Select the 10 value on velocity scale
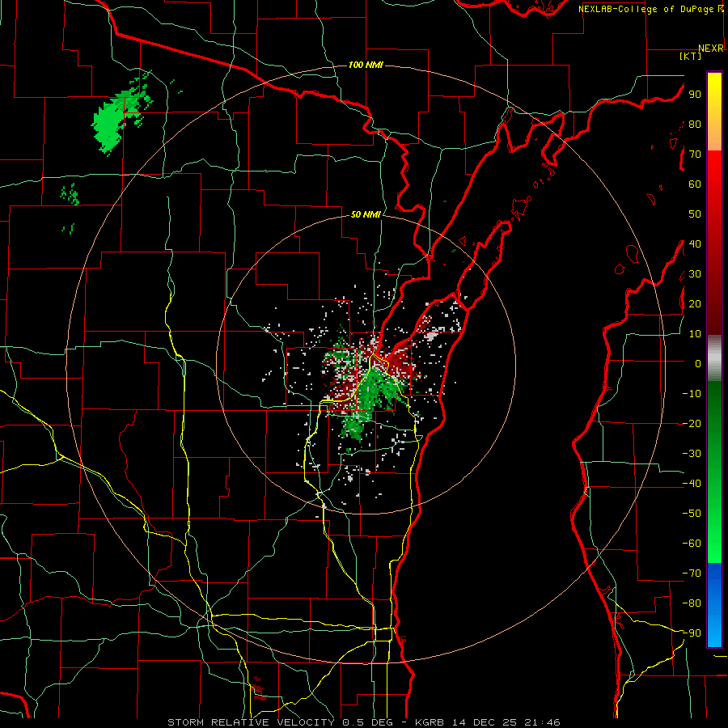Image resolution: width=728 pixels, height=728 pixels. click(695, 334)
